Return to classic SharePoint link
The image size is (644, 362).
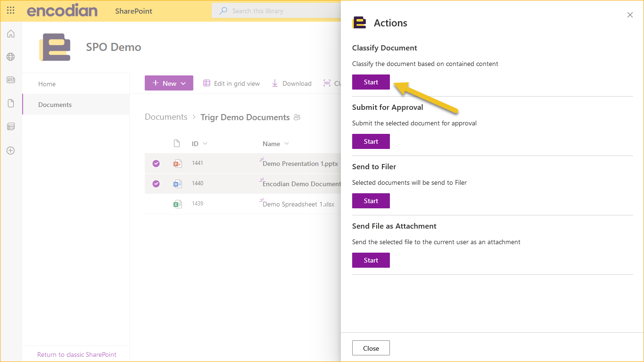pyautogui.click(x=77, y=354)
